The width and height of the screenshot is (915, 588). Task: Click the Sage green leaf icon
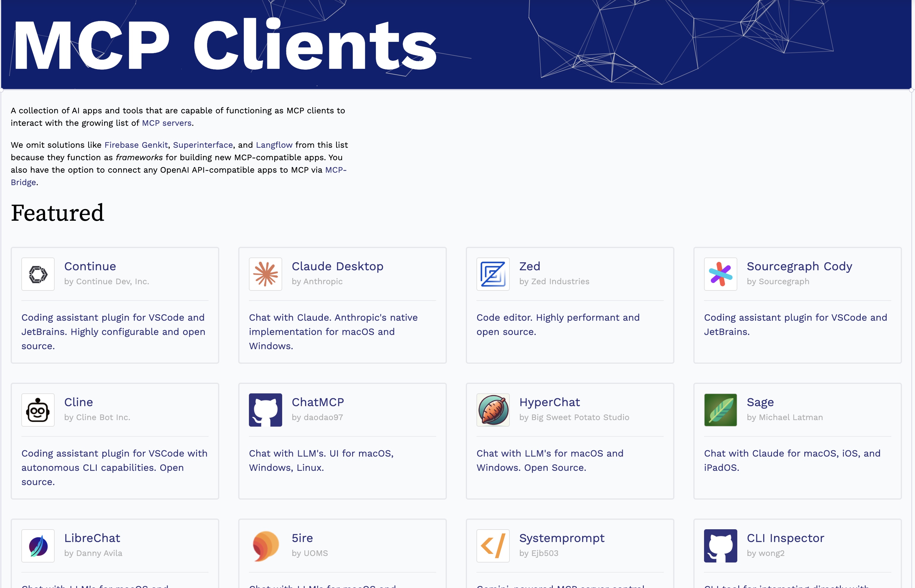[720, 410]
